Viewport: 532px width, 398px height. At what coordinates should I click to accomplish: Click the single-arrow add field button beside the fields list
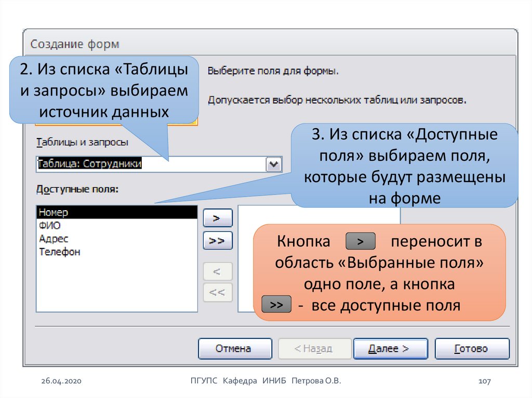(217, 219)
